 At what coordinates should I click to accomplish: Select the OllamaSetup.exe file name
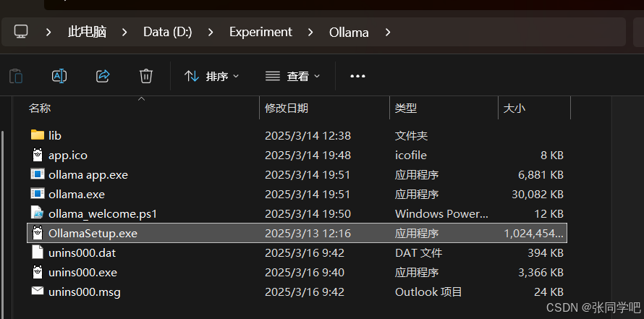pyautogui.click(x=93, y=234)
